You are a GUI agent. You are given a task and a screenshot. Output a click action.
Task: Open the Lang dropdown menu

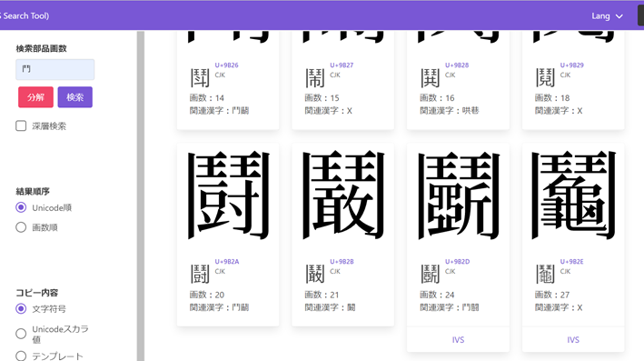[x=607, y=16]
